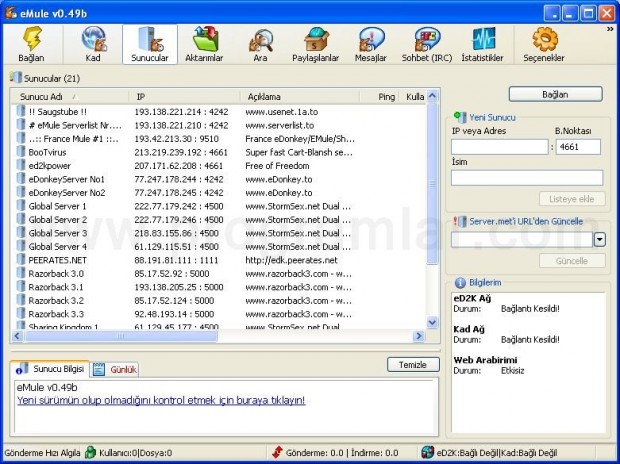Click server icon of PEERATES.NET row
The width and height of the screenshot is (620, 464).
pyautogui.click(x=21, y=259)
